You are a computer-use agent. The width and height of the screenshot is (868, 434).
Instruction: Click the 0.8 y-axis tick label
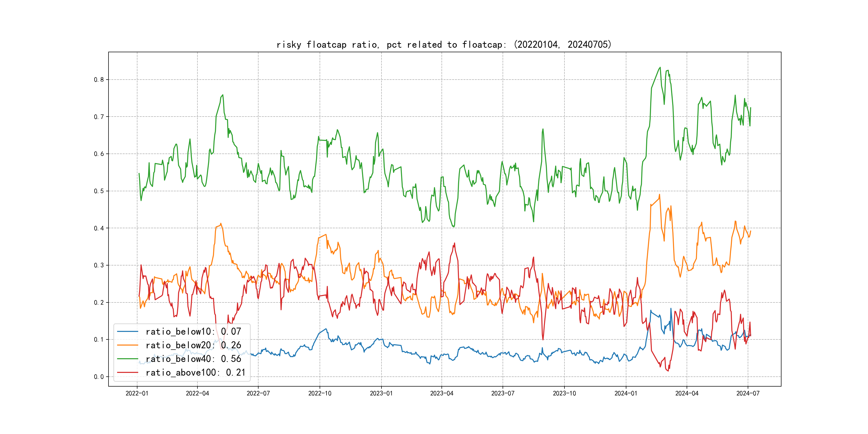99,80
